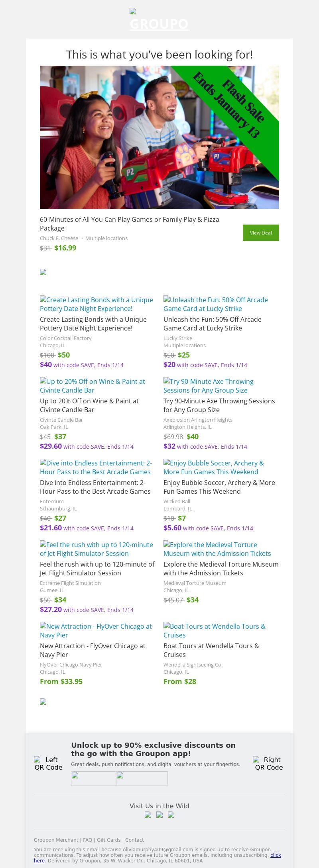Open the Pottery Date Night Experience image link

click(x=96, y=304)
